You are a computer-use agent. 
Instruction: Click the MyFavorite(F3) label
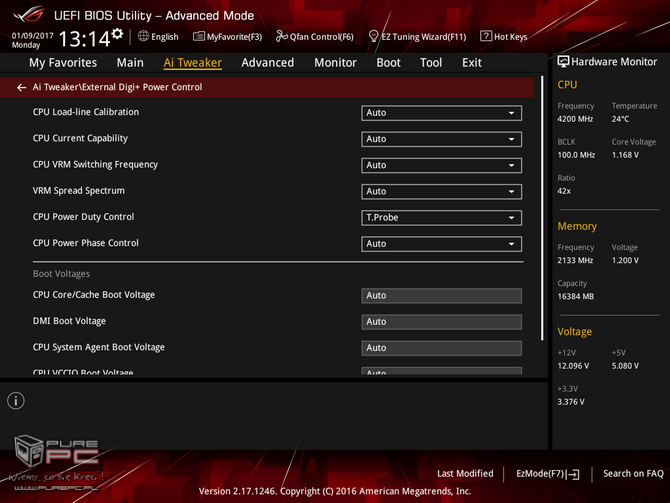[x=234, y=37]
